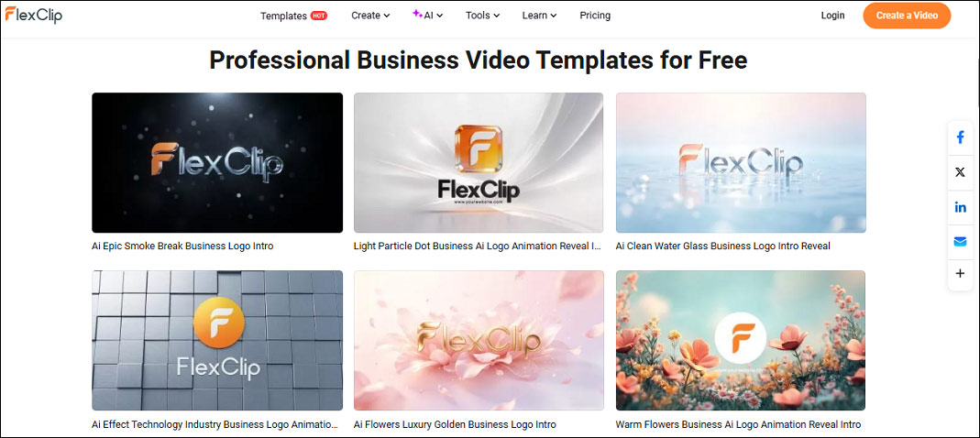Click 'Light Particle Dot Business Ai Logo' title

point(478,246)
